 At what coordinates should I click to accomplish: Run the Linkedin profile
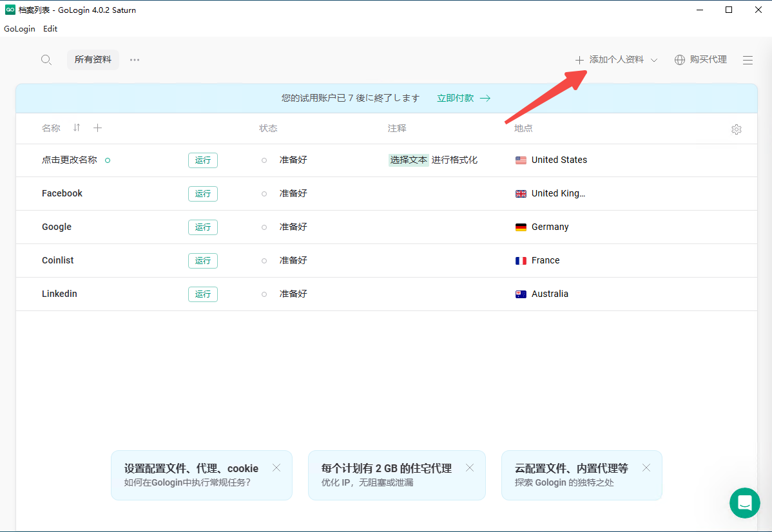pyautogui.click(x=203, y=294)
